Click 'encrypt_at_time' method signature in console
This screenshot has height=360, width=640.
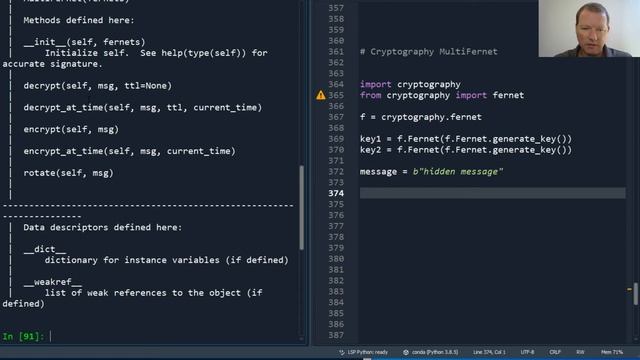click(129, 151)
